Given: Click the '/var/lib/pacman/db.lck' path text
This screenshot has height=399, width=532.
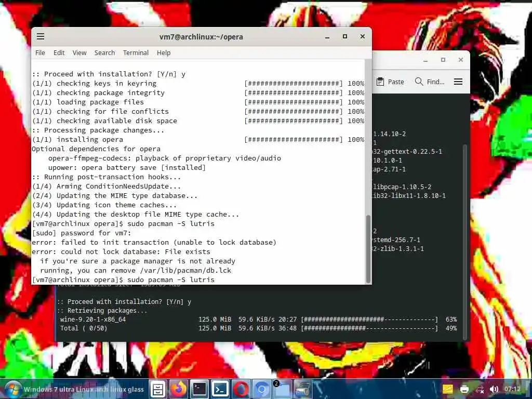Looking at the screenshot, I should click(185, 270).
